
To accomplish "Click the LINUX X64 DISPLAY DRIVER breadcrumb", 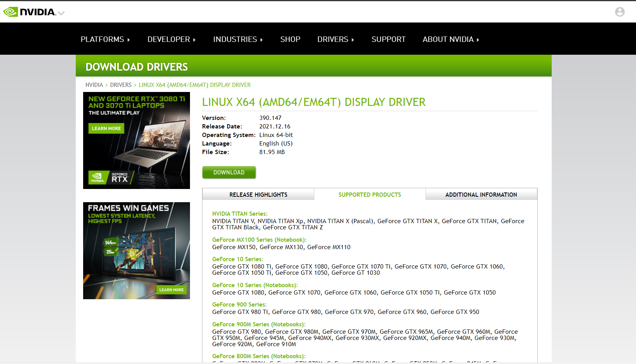I will pyautogui.click(x=195, y=85).
